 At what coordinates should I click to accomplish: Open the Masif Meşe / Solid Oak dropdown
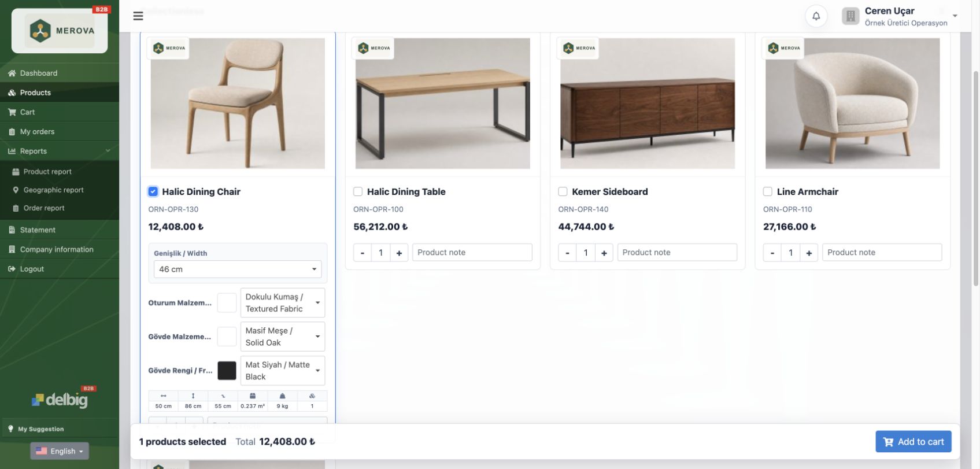[x=283, y=337]
